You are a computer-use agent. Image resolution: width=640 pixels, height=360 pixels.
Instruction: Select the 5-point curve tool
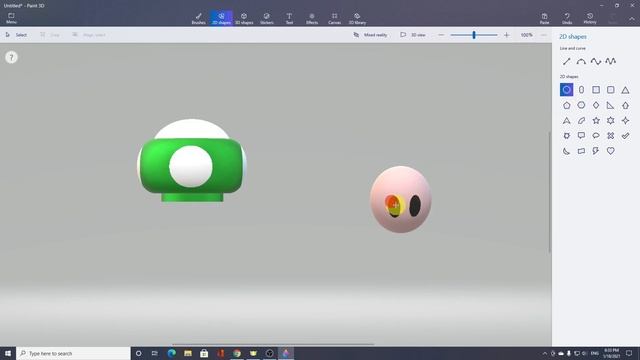611,62
